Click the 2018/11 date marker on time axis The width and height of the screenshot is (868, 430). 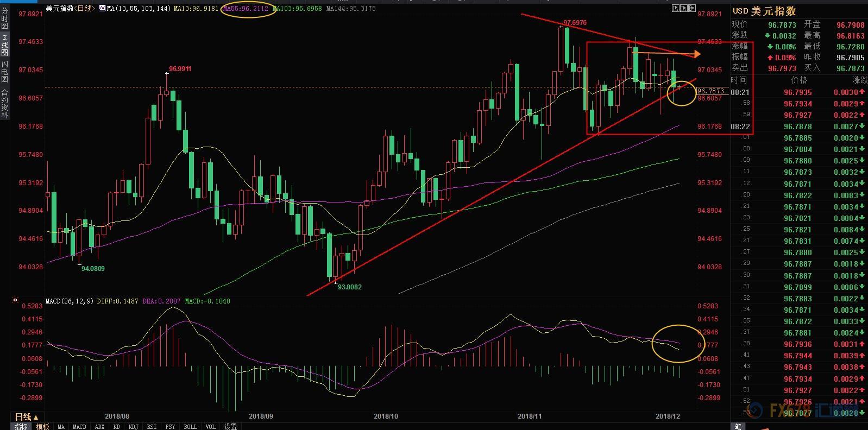click(x=530, y=416)
